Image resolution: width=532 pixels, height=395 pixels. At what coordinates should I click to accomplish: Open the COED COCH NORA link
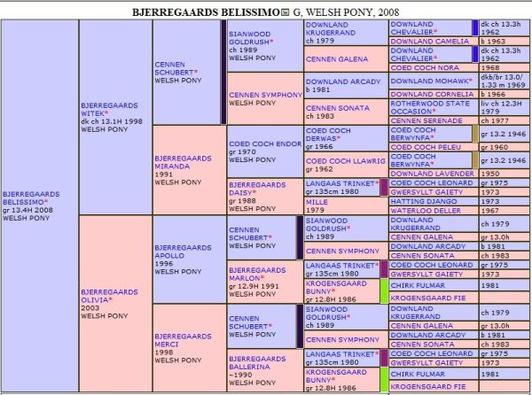[425, 68]
